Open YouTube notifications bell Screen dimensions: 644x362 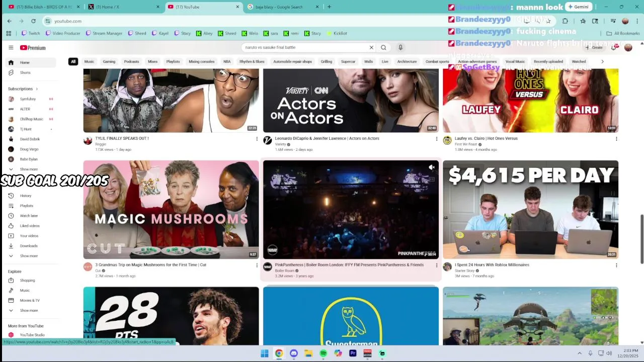614,47
